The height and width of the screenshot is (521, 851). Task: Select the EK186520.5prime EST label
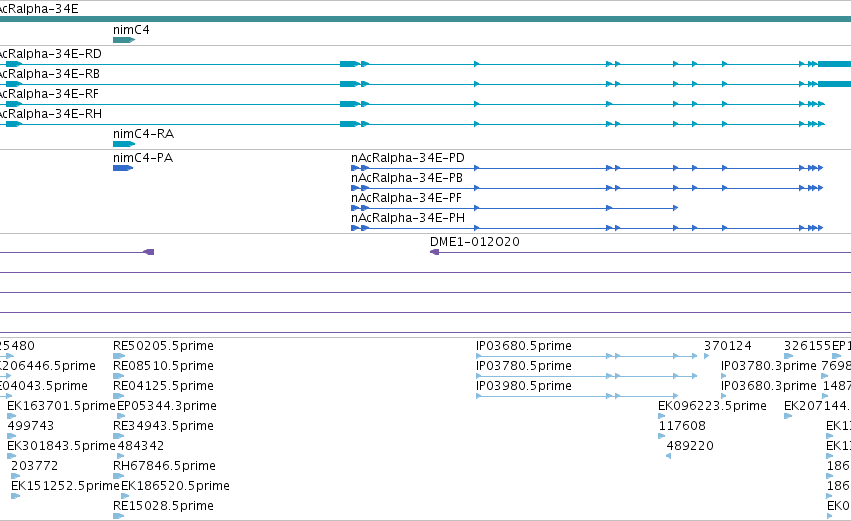pyautogui.click(x=175, y=486)
